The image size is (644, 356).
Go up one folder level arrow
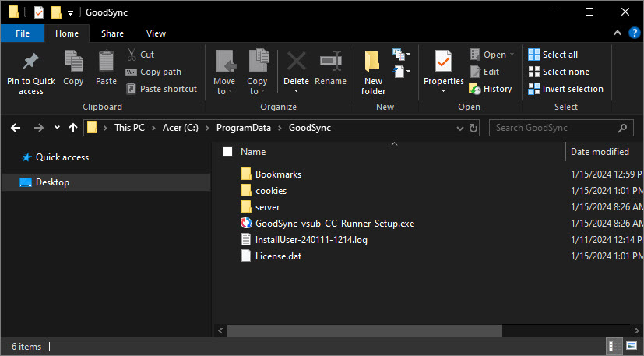click(73, 128)
